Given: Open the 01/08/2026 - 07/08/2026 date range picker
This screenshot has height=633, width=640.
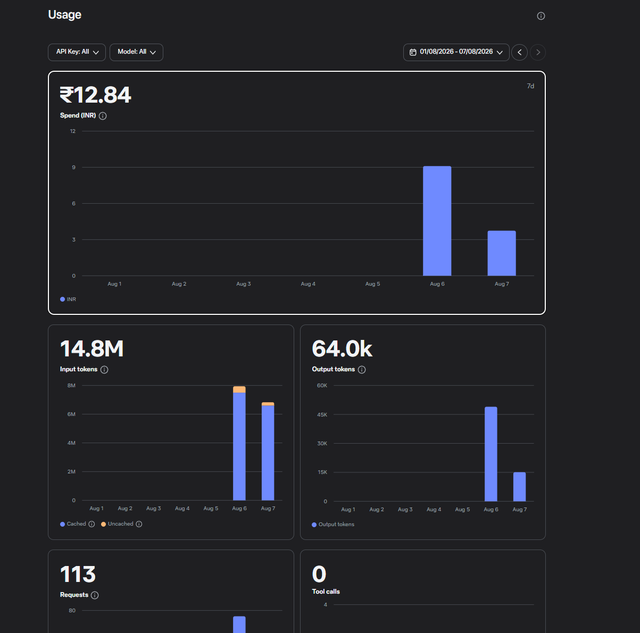Looking at the screenshot, I should [x=456, y=52].
